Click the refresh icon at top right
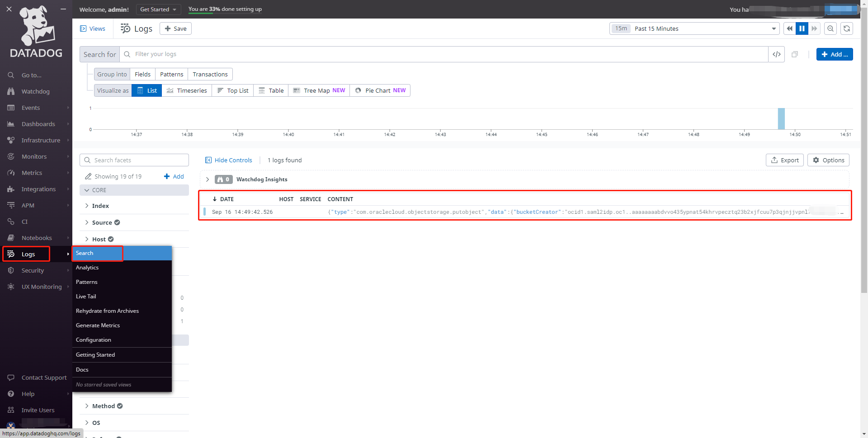 click(846, 28)
